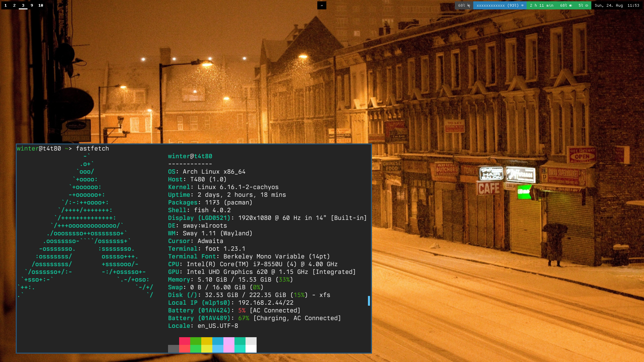This screenshot has height=362, width=644.
Task: Click the 11:53 clock
Action: point(633,5)
